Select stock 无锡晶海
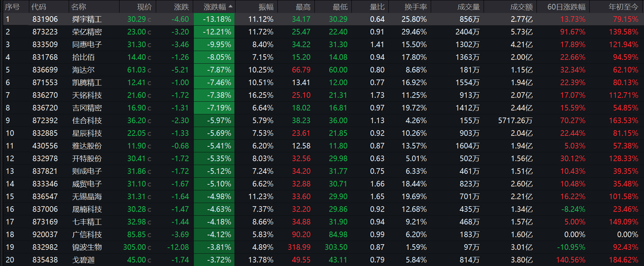 pyautogui.click(x=87, y=197)
